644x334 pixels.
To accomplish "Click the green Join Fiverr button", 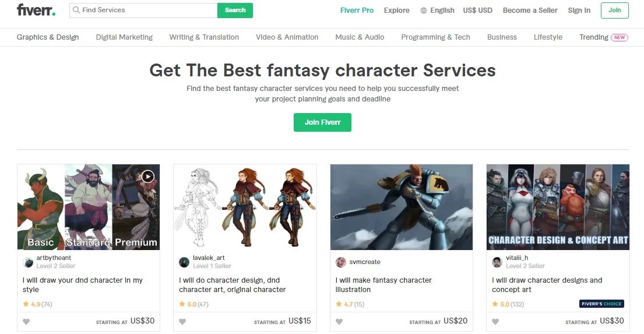I will tap(322, 122).
